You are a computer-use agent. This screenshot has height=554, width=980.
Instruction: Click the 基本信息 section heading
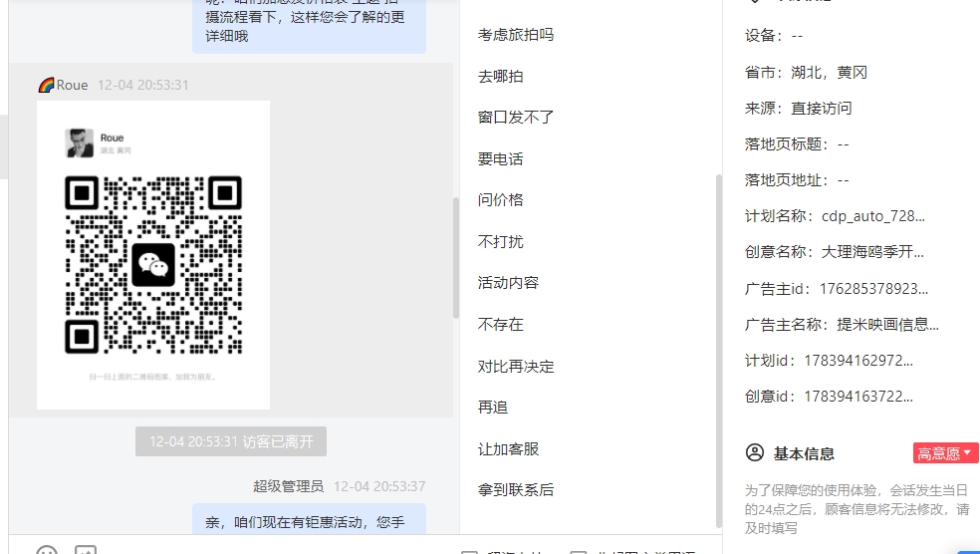tap(804, 454)
